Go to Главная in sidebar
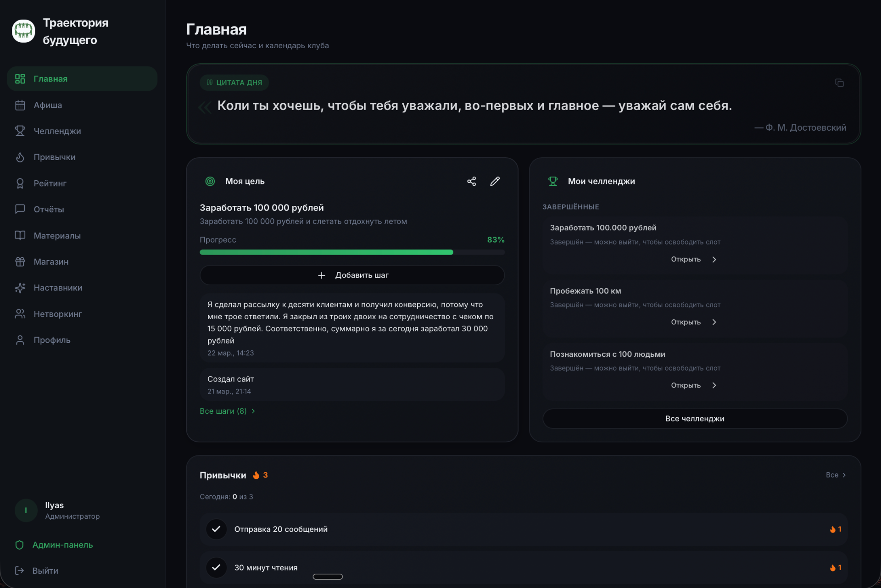 tap(82, 79)
